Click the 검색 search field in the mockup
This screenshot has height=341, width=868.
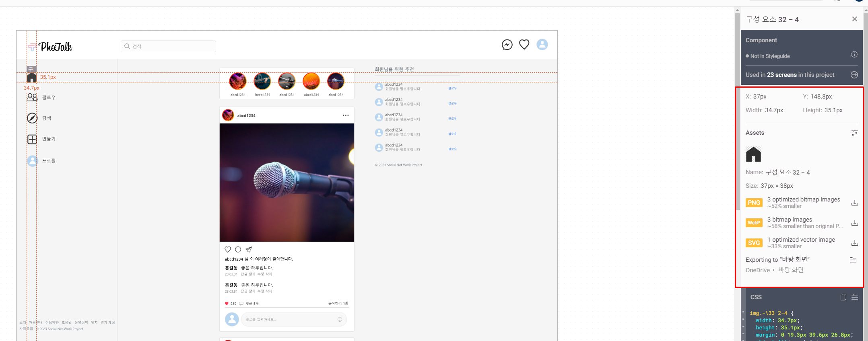pyautogui.click(x=168, y=46)
